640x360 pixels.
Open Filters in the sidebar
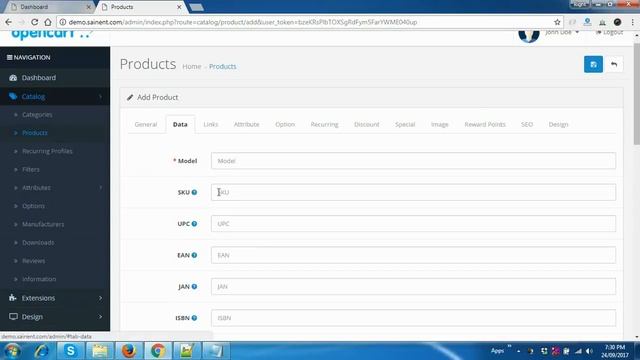(31, 169)
